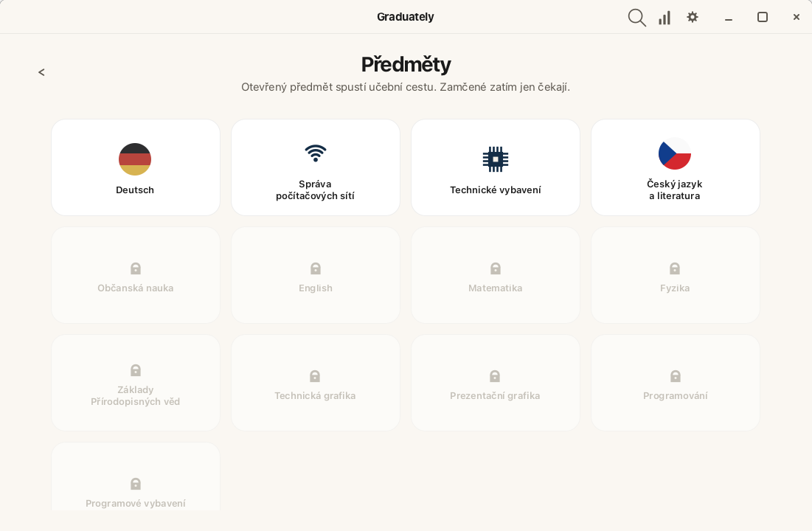The image size is (812, 531).
Task: Open the search magnifier icon
Action: click(636, 18)
